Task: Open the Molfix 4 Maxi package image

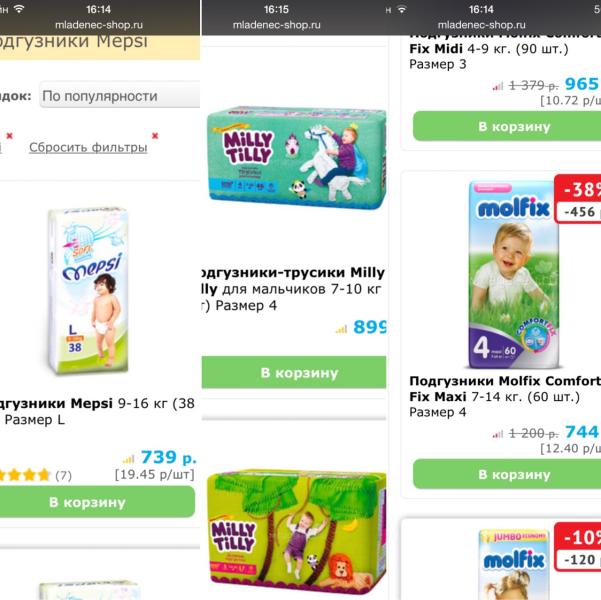Action: coord(514,275)
